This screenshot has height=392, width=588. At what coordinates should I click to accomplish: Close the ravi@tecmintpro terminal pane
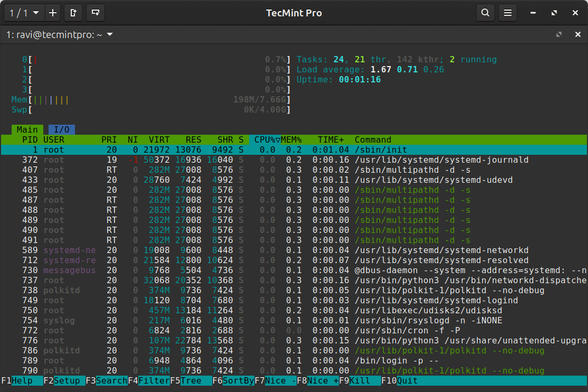[577, 35]
